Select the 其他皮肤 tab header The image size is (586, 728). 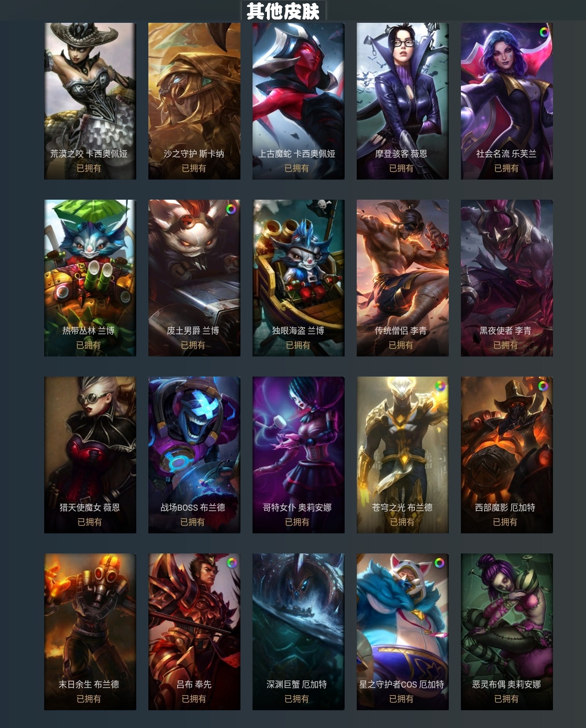pyautogui.click(x=283, y=11)
